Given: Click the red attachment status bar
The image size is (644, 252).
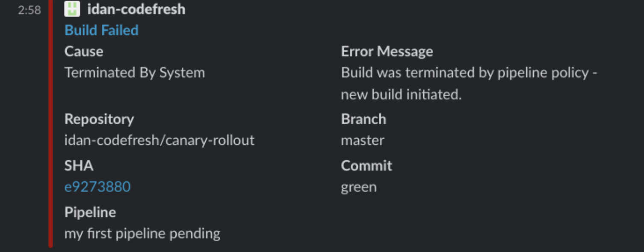Looking at the screenshot, I should 50,128.
